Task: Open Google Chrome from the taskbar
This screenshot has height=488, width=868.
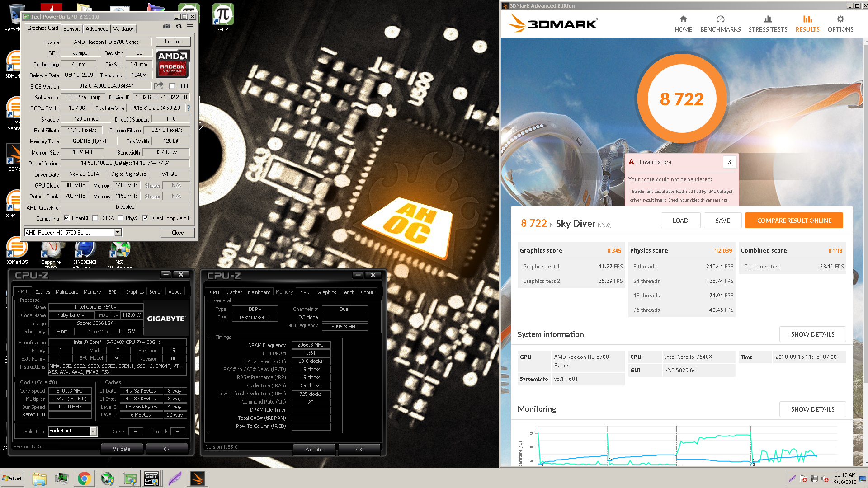Action: [84, 479]
